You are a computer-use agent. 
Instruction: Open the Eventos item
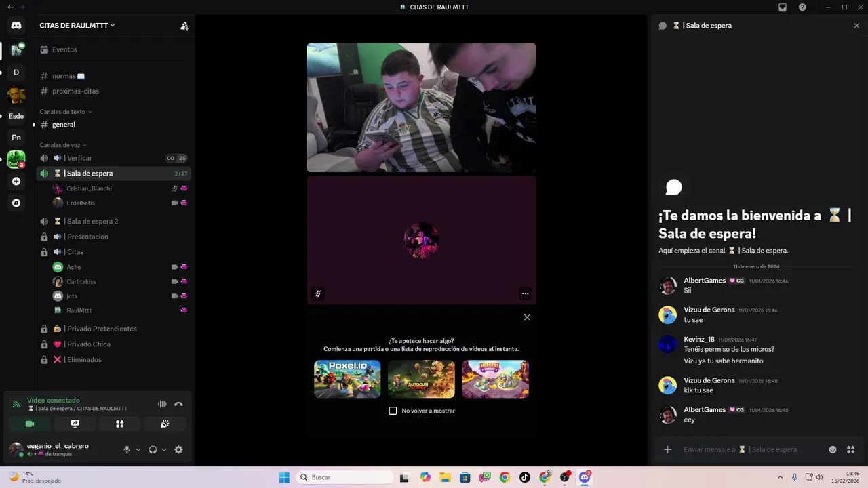pos(113,49)
